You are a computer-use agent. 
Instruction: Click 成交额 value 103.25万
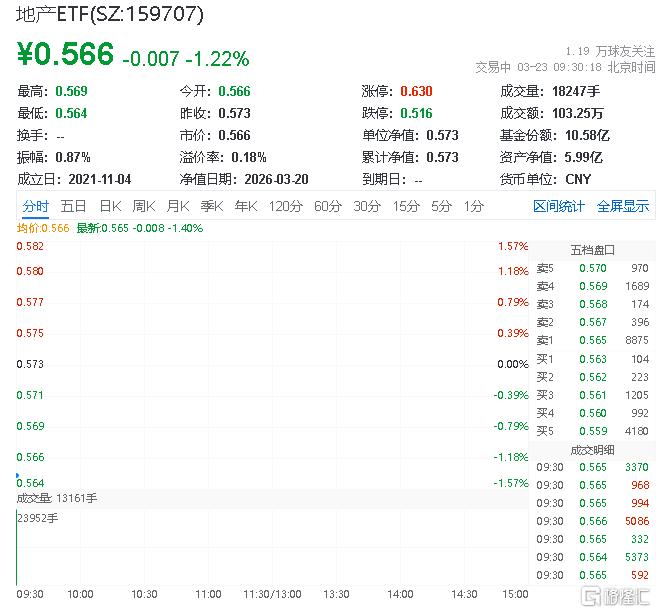click(x=578, y=113)
